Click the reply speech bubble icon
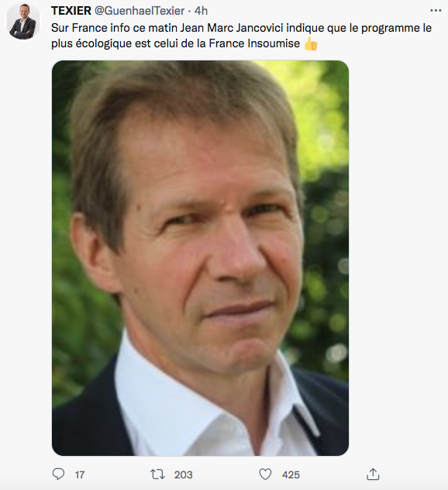 (x=58, y=474)
